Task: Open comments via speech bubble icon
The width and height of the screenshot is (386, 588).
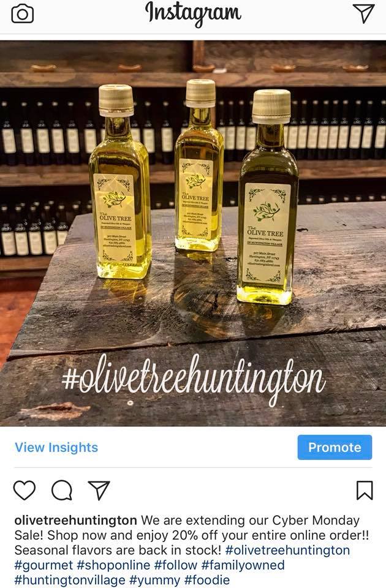Action: tap(62, 490)
